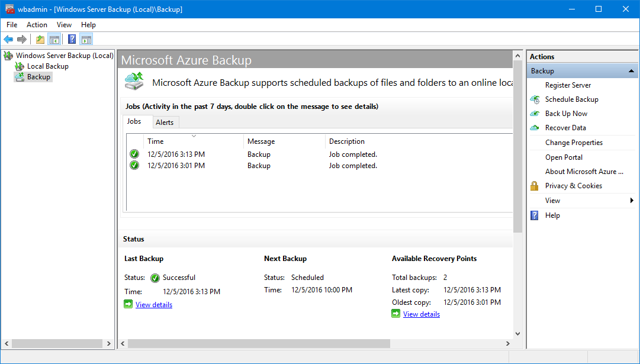
Task: Click the export list folder icon
Action: 39,39
